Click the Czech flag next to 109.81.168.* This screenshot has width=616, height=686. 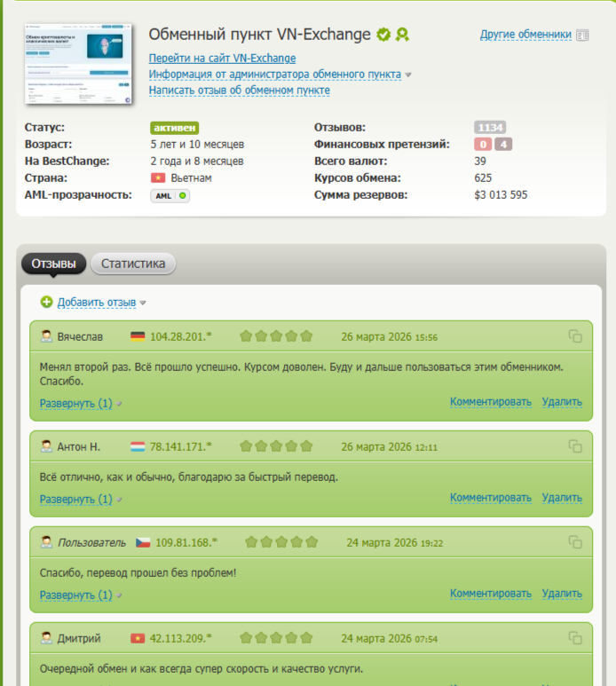click(143, 542)
